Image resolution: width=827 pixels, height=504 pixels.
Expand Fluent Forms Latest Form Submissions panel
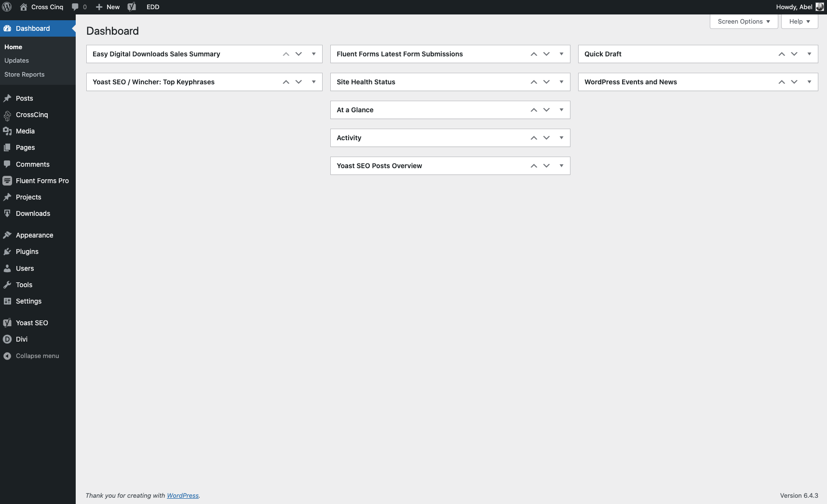561,54
